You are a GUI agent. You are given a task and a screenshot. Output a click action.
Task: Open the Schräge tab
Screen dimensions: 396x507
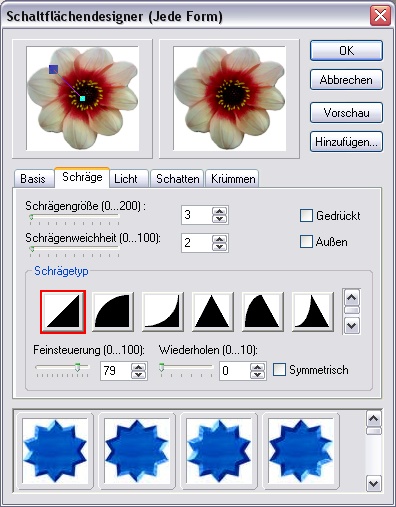pos(82,177)
